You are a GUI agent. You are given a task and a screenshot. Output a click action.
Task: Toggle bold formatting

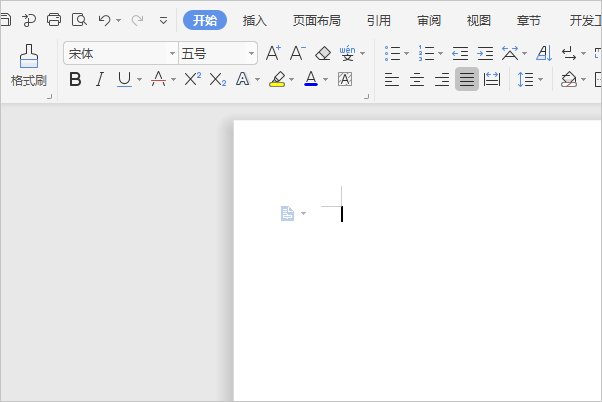[x=75, y=80]
